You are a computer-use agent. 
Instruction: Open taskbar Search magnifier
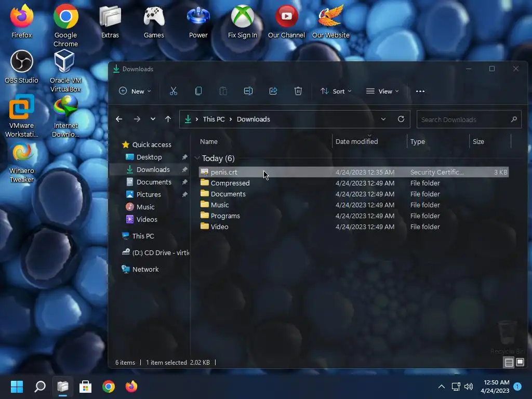39,387
